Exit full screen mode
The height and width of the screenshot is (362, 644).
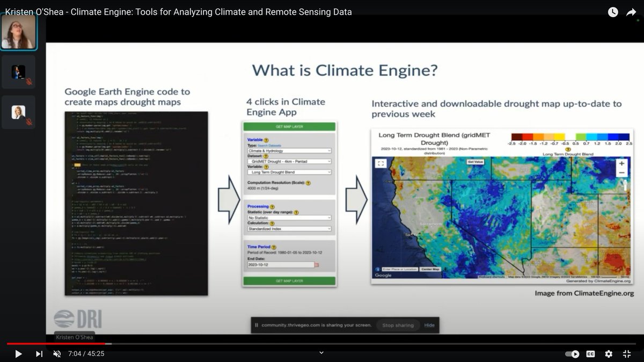pyautogui.click(x=626, y=354)
